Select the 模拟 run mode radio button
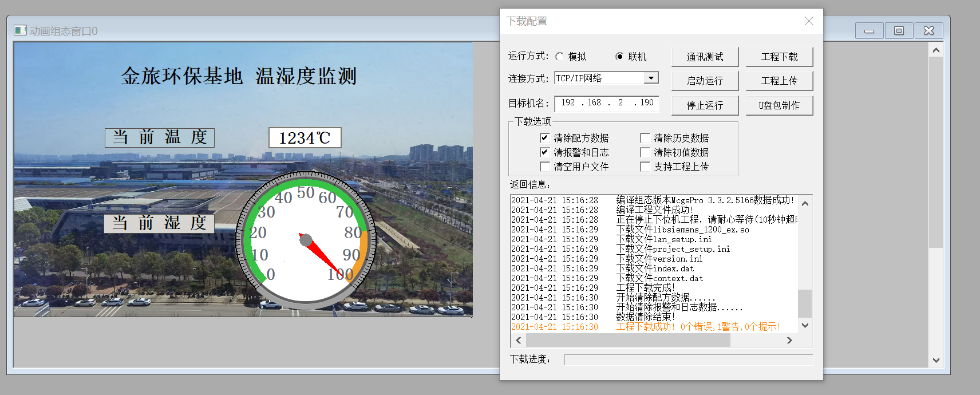980x395 pixels. [x=560, y=57]
